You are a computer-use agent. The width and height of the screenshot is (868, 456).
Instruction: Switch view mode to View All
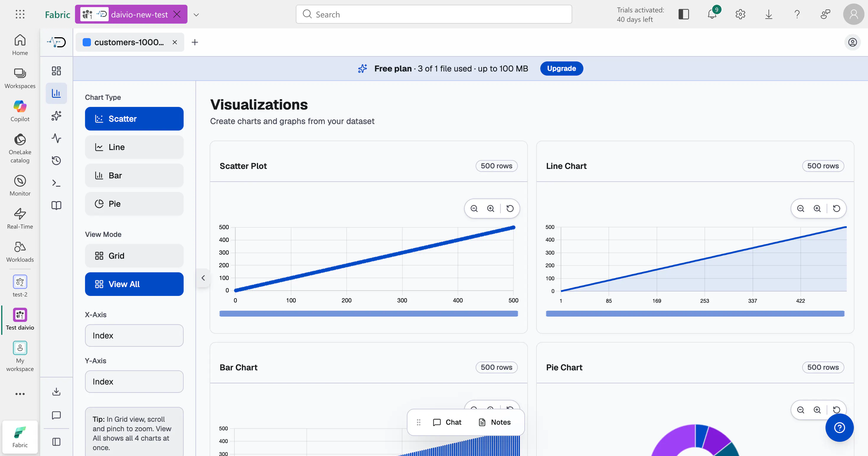click(134, 284)
